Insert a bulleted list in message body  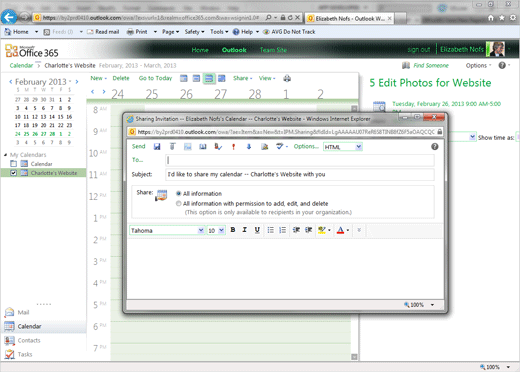(271, 230)
